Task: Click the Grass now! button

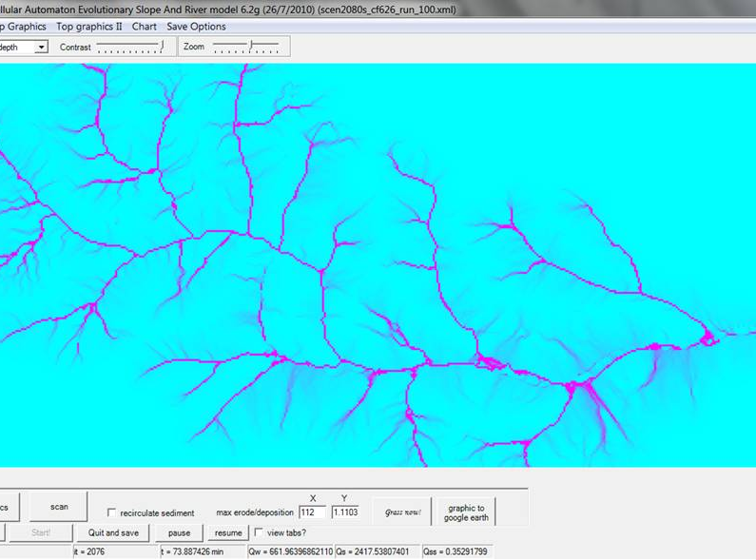Action: 402,512
